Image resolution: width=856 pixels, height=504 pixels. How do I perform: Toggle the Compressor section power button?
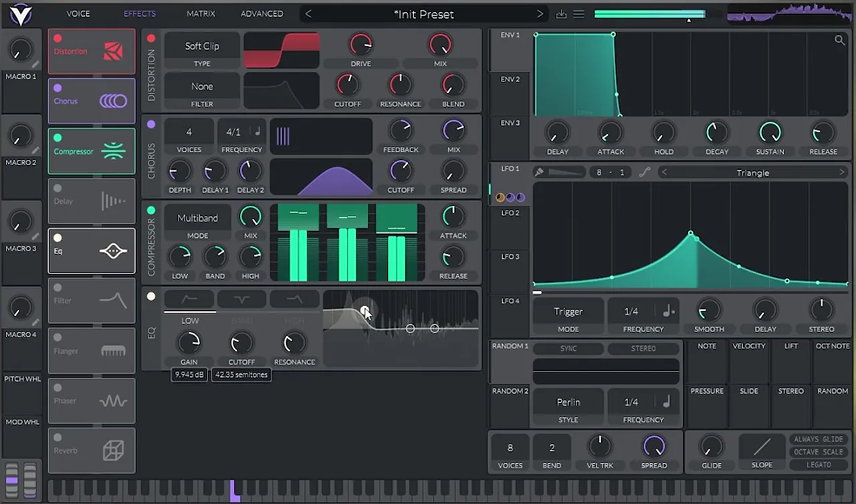[x=151, y=211]
